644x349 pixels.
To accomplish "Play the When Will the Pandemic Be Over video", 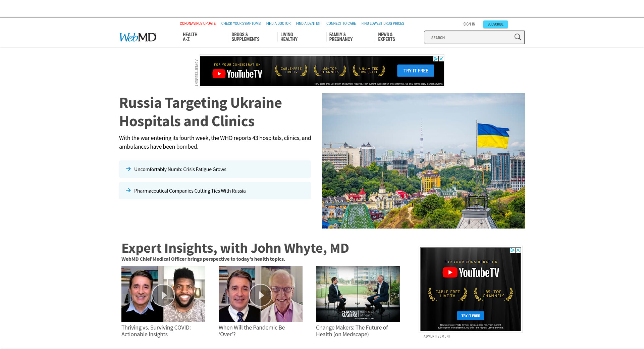I will 261,295.
